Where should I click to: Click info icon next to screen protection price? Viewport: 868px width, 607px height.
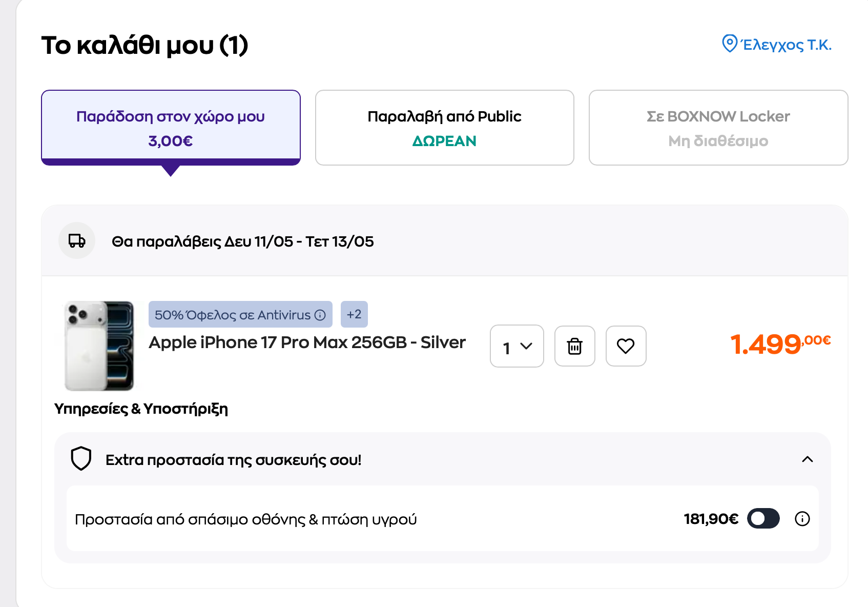pyautogui.click(x=802, y=519)
